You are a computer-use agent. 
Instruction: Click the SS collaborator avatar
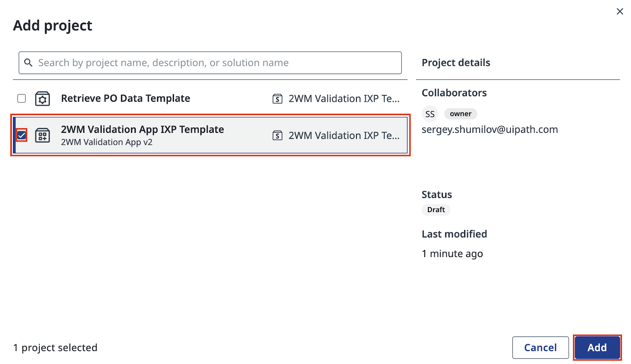(x=430, y=114)
